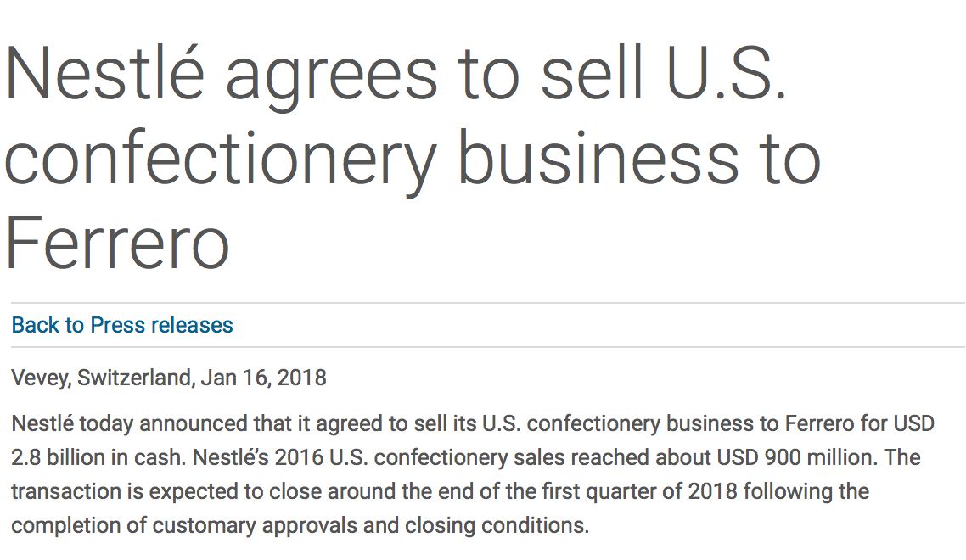Click the Jan 16, 2018 date
This screenshot has width=966, height=560.
(264, 378)
